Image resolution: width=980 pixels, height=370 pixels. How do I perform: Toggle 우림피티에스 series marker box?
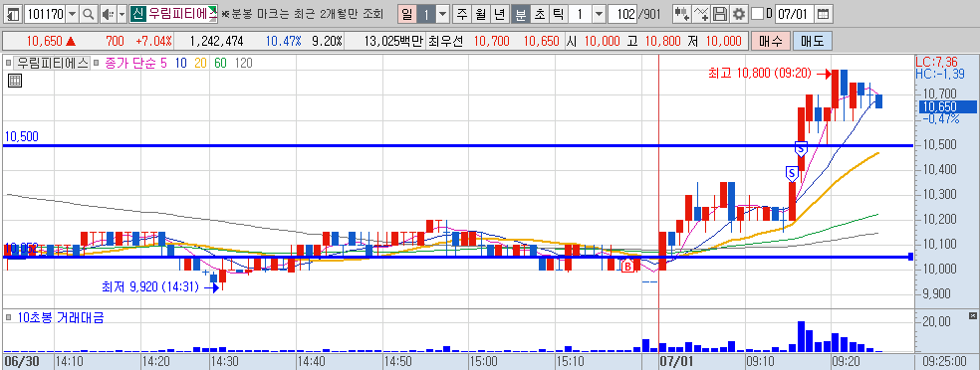[8, 63]
